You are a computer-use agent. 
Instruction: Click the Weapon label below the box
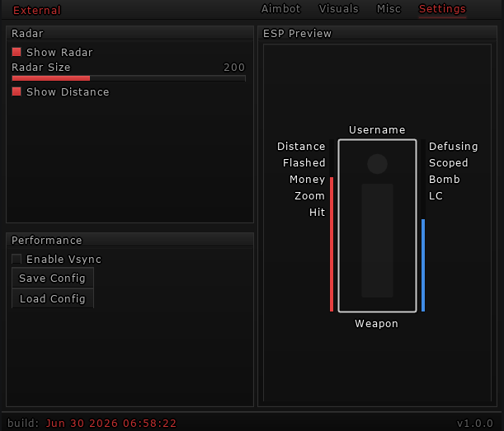click(x=376, y=324)
